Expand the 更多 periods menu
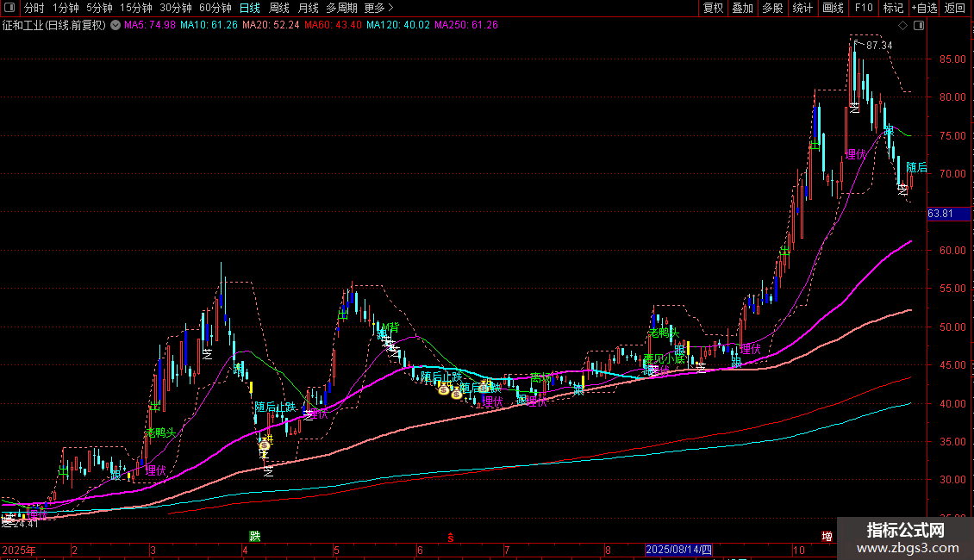Image resolution: width=974 pixels, height=560 pixels. [375, 8]
